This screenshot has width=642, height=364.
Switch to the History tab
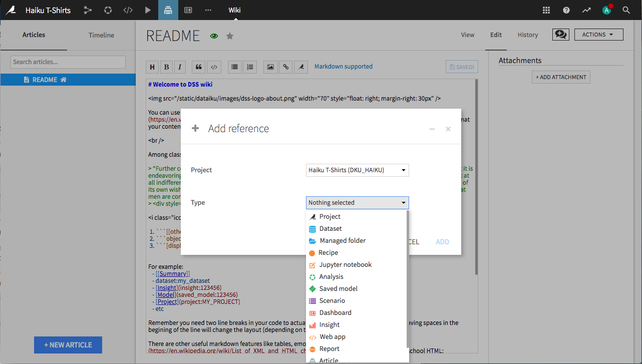coord(528,35)
